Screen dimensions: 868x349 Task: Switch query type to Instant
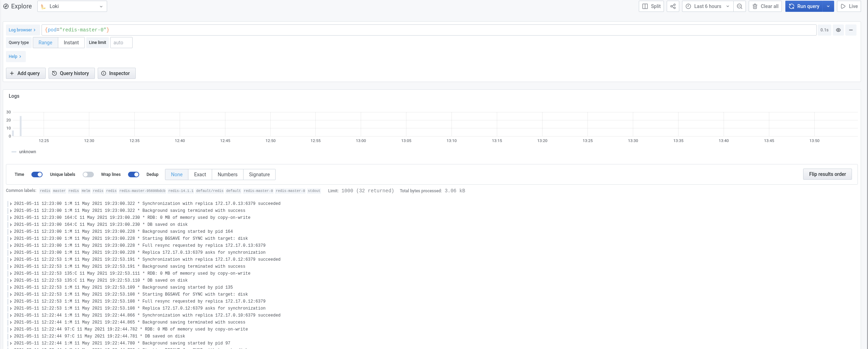point(71,42)
